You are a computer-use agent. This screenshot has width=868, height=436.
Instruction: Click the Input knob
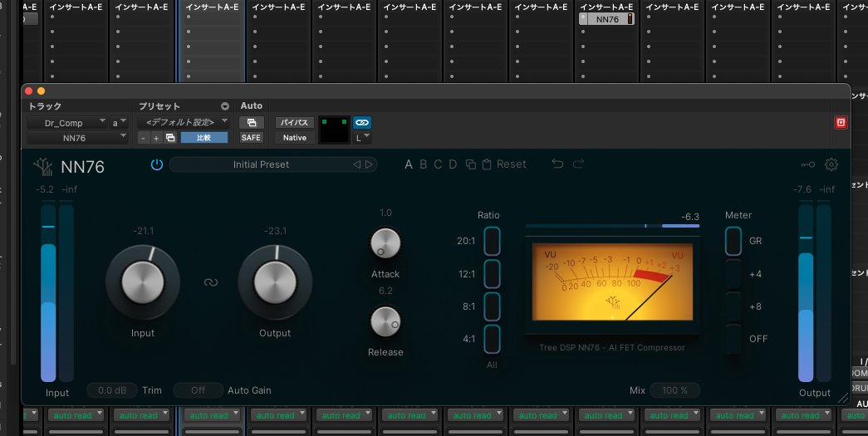click(142, 282)
